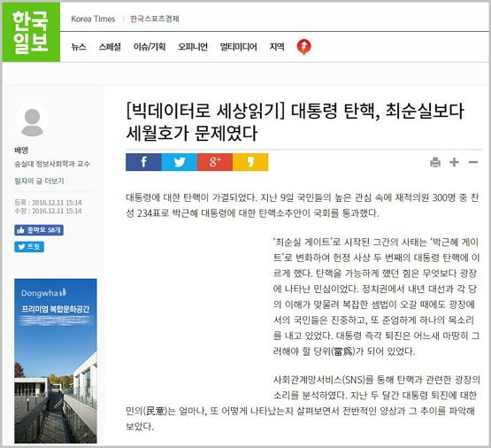Image resolution: width=491 pixels, height=448 pixels.
Task: Open the 멀티미디어 menu
Action: (x=238, y=47)
